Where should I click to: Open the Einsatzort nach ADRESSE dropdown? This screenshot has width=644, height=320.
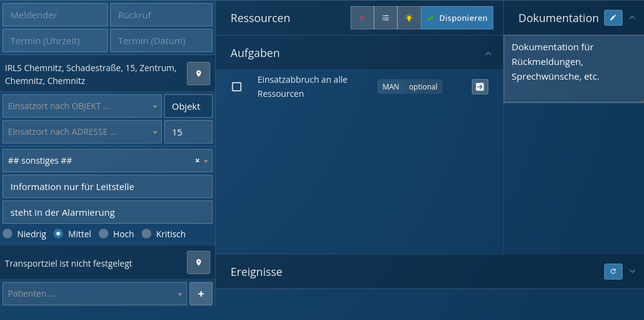point(82,132)
